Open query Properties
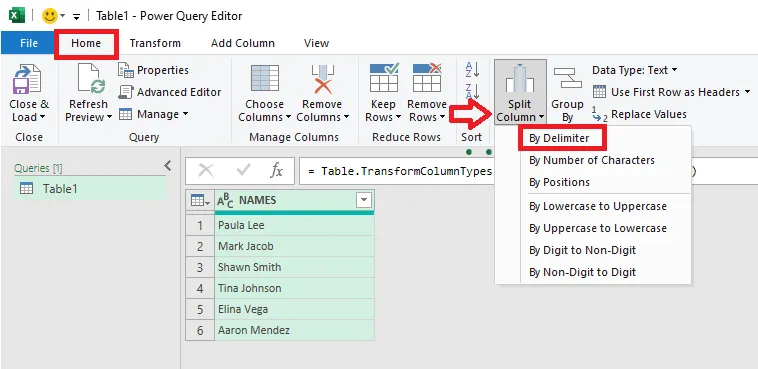The height and width of the screenshot is (369, 758). (153, 70)
